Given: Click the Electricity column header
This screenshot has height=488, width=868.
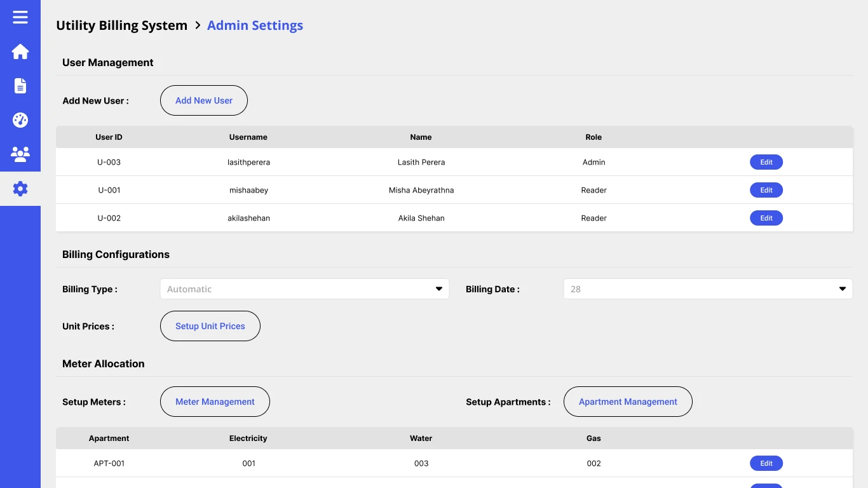Looking at the screenshot, I should click(248, 438).
